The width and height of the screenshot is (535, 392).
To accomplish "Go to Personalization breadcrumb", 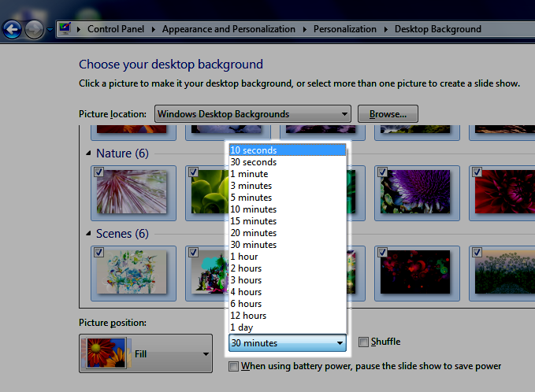I will pyautogui.click(x=344, y=29).
